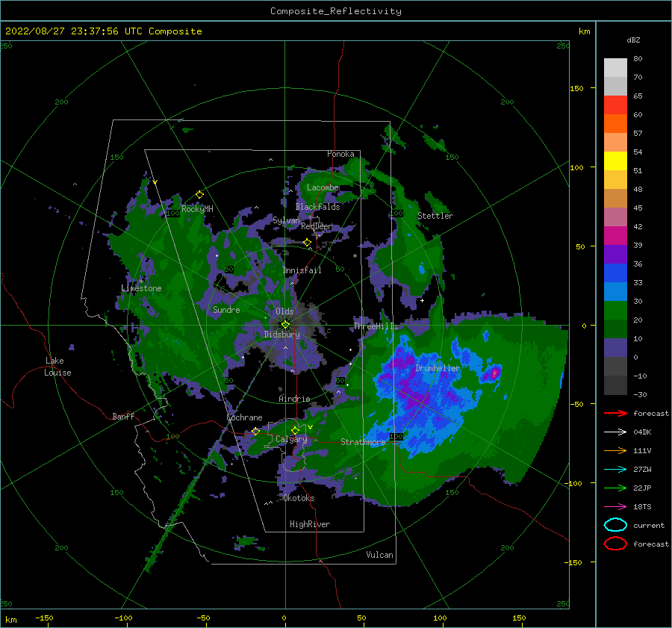Click the cyan 'current' ellipse legend icon
This screenshot has width=672, height=628.
[615, 525]
